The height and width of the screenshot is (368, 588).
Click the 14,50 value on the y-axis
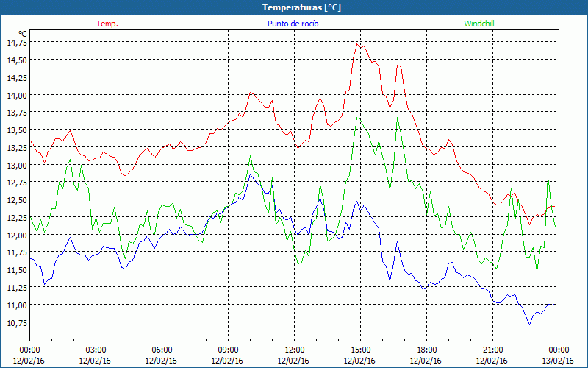(17, 60)
